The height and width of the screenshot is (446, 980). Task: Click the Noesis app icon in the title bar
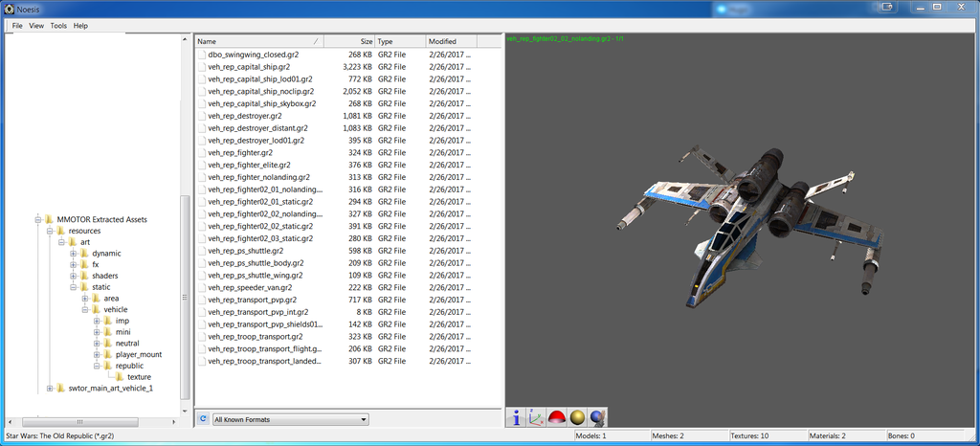(x=10, y=9)
